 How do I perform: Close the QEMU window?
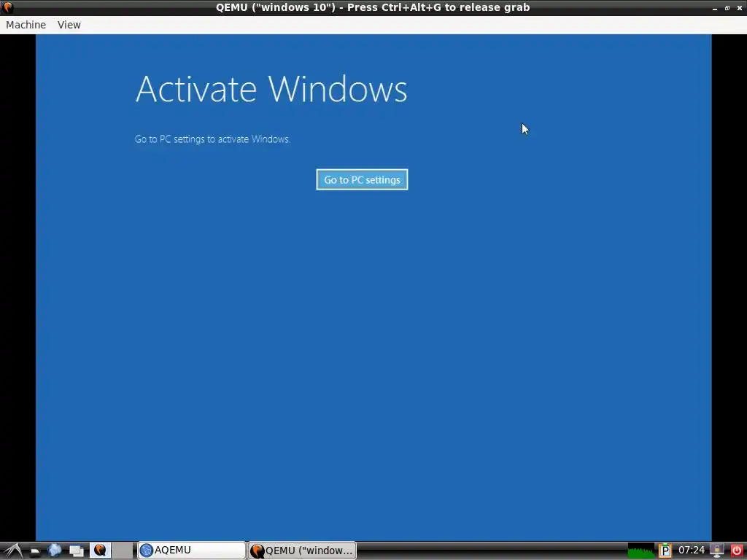(740, 8)
